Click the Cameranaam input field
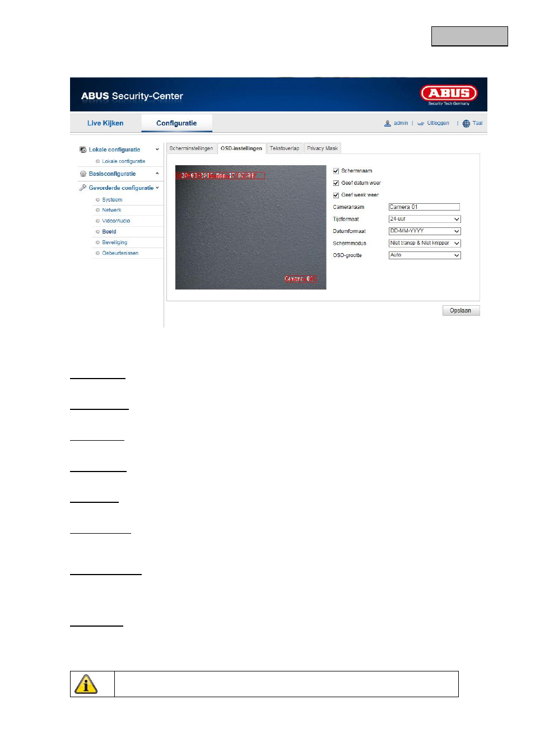This screenshot has width=535, height=756. click(424, 207)
